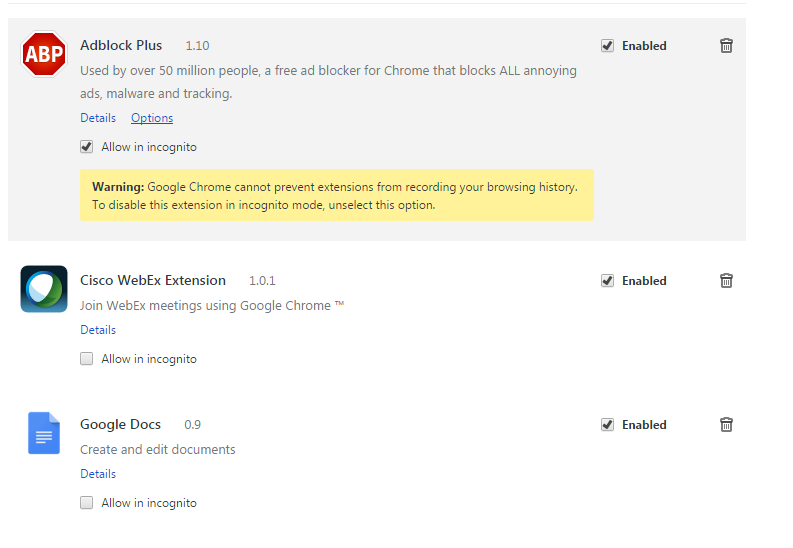The image size is (793, 548).
Task: Click the Adblock Plus extension title
Action: [x=121, y=45]
